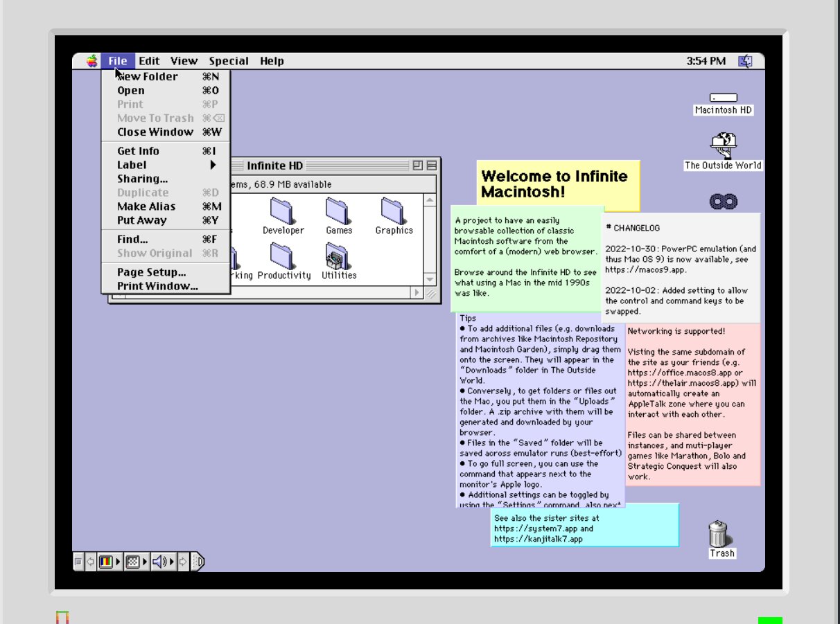The height and width of the screenshot is (624, 840).
Task: Open the Special menu
Action: tap(229, 61)
